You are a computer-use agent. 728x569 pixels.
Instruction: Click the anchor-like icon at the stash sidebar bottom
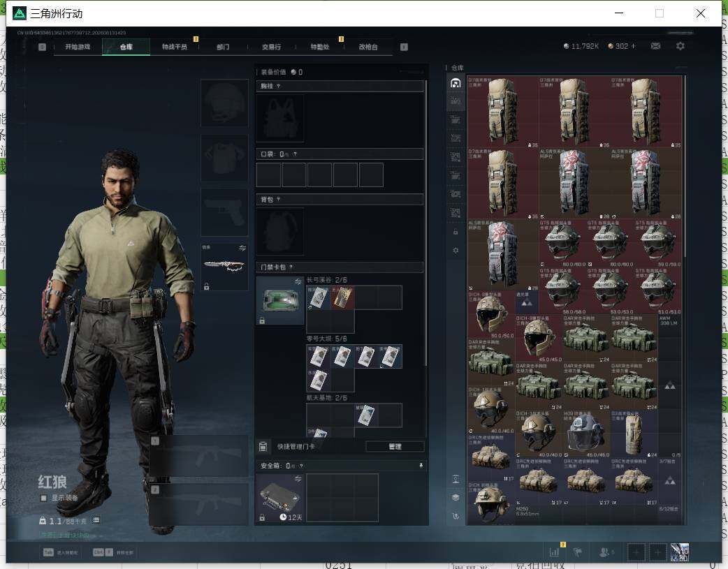[456, 516]
